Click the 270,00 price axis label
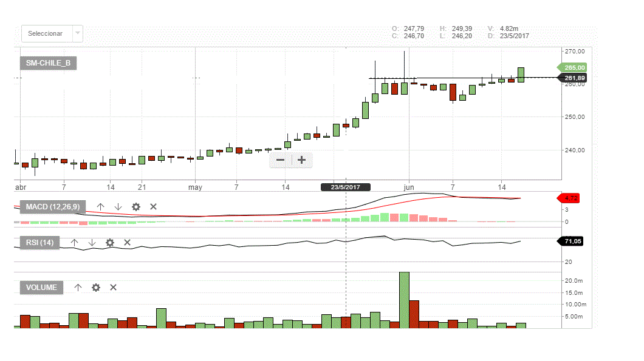The height and width of the screenshot is (361, 644). (575, 52)
